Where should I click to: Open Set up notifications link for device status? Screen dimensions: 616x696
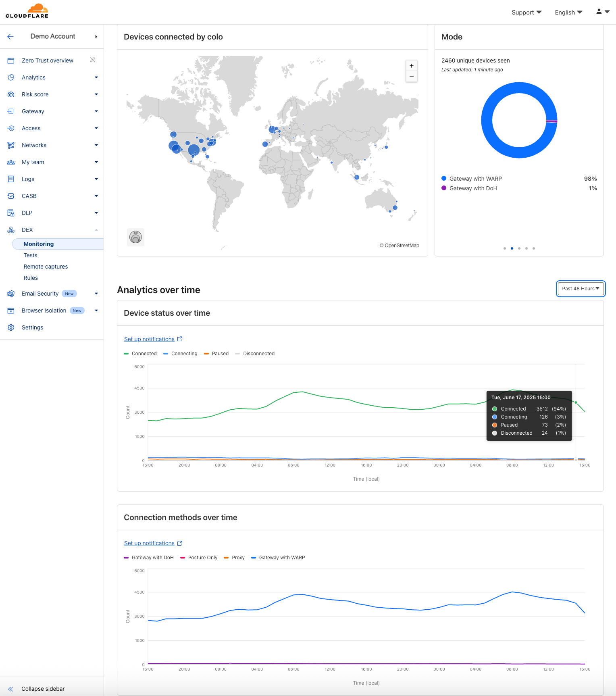pos(150,339)
